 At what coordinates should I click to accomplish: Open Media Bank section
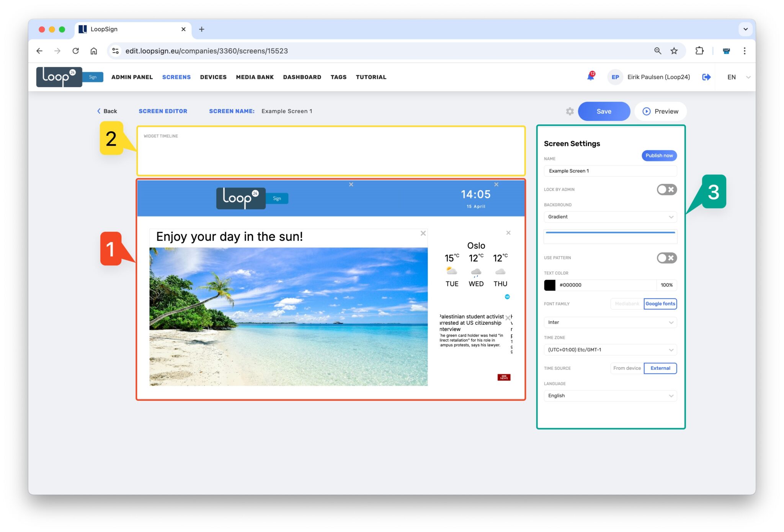click(255, 77)
